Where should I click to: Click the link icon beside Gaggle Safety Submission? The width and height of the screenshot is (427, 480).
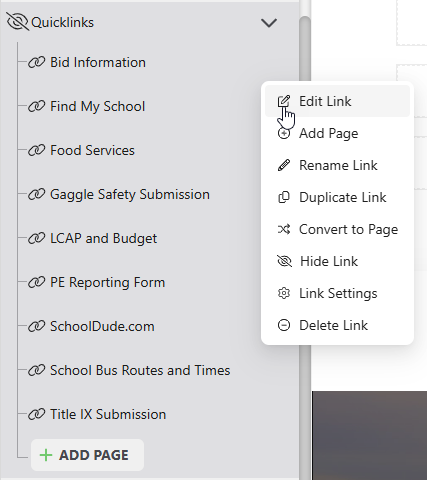(36, 194)
